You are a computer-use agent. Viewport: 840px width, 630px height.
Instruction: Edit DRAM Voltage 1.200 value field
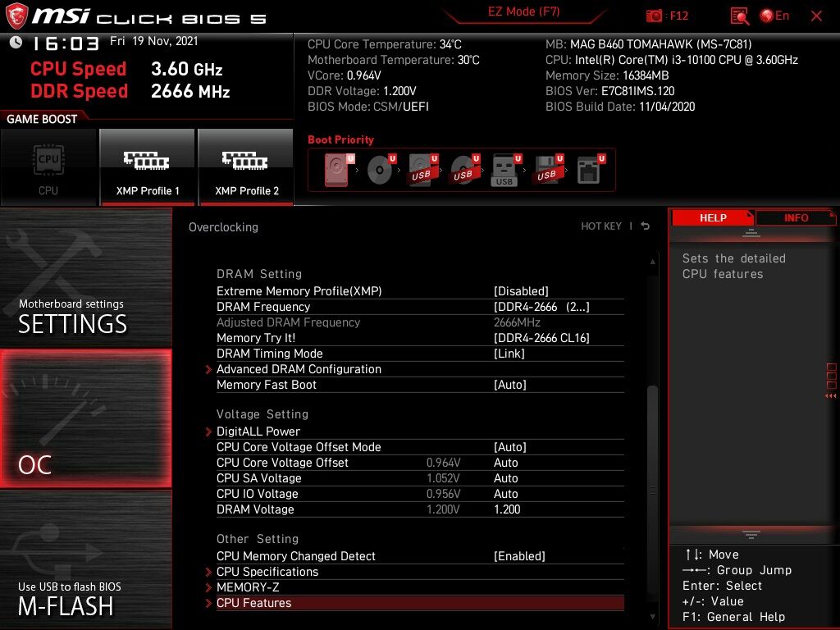[x=507, y=509]
